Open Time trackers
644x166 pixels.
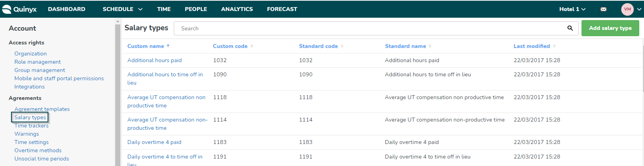(x=31, y=125)
